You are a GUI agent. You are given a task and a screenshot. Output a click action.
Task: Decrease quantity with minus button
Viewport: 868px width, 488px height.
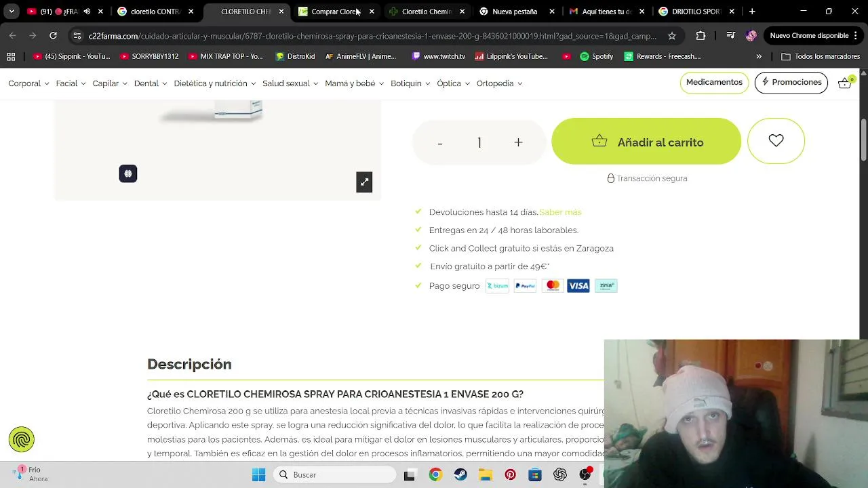[440, 142]
